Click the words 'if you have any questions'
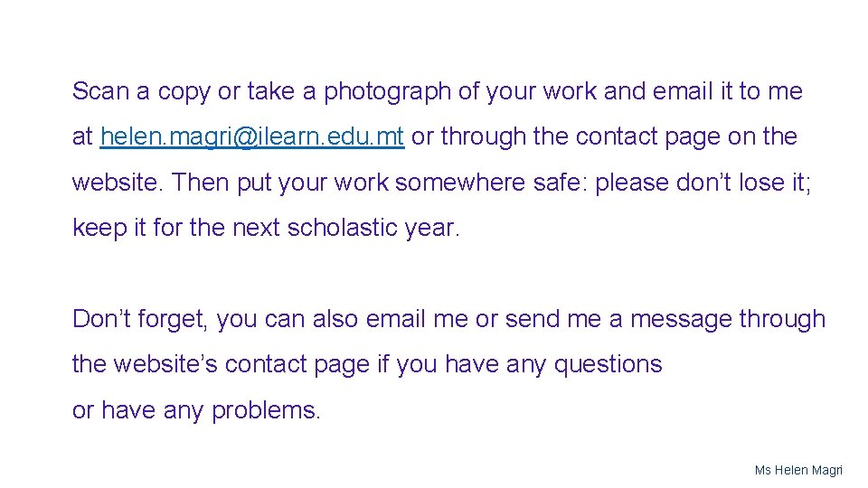 point(520,365)
